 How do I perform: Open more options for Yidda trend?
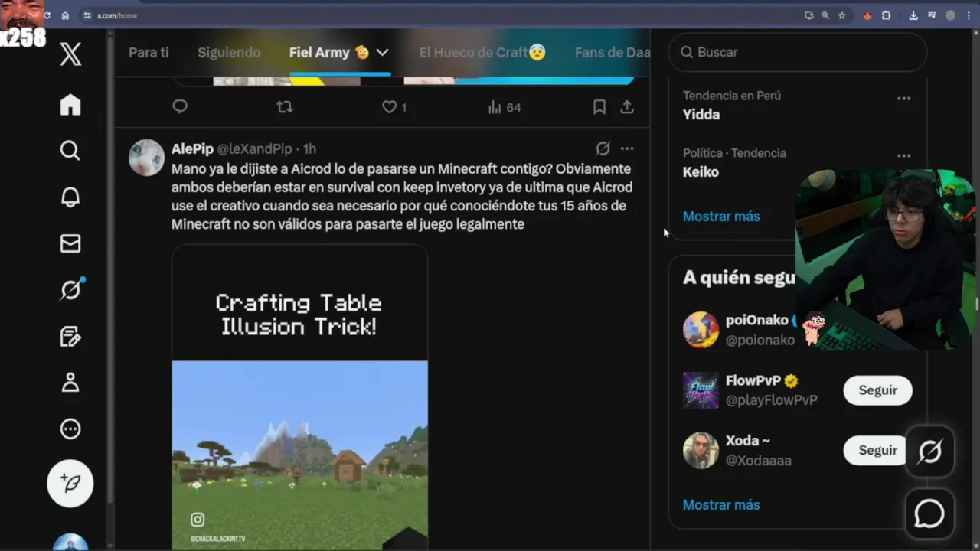(x=904, y=98)
